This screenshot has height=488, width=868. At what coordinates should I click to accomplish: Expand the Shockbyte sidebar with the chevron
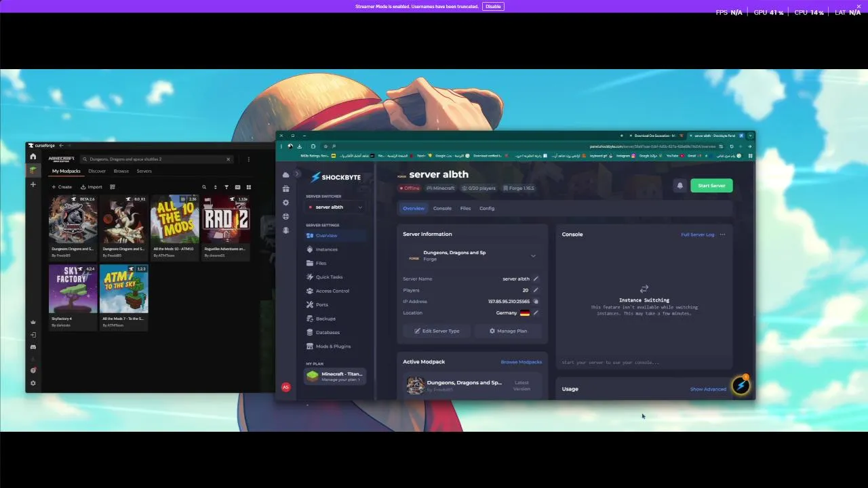click(x=297, y=174)
